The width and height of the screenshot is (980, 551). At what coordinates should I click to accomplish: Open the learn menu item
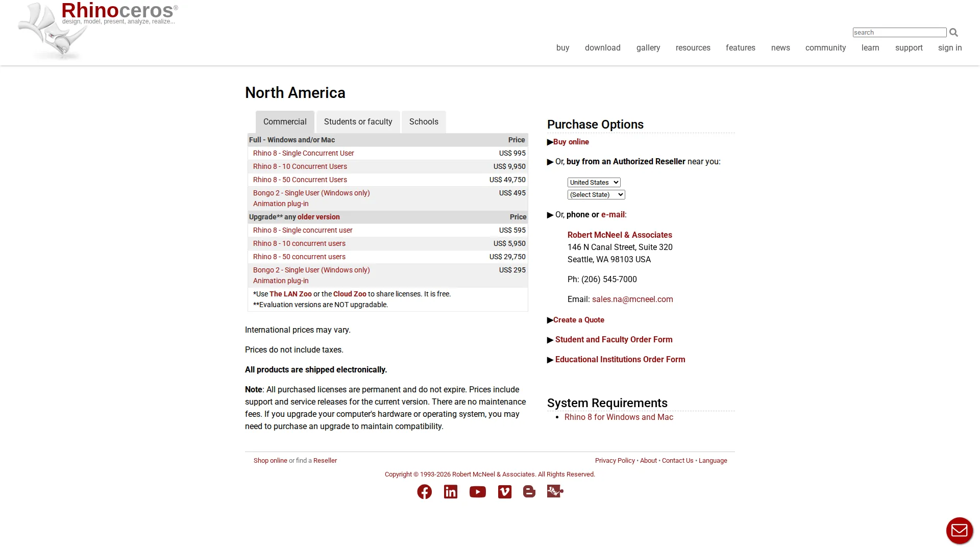(x=870, y=47)
